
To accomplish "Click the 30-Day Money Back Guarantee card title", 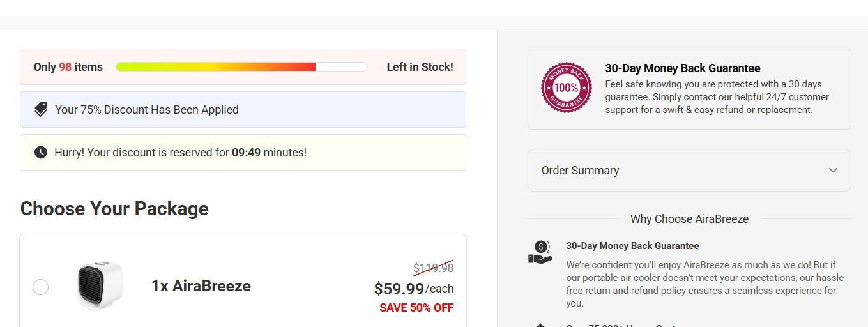I will click(x=683, y=68).
